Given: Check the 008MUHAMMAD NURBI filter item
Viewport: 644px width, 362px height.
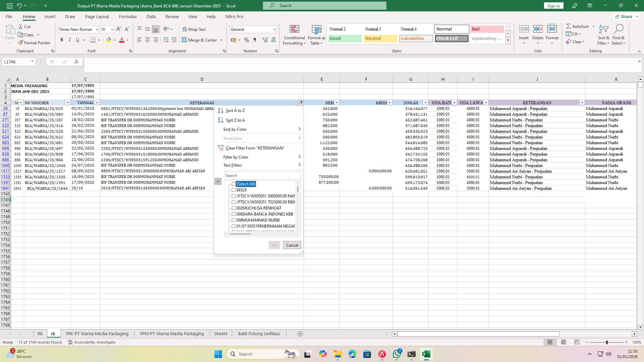Looking at the screenshot, I should click(x=234, y=220).
